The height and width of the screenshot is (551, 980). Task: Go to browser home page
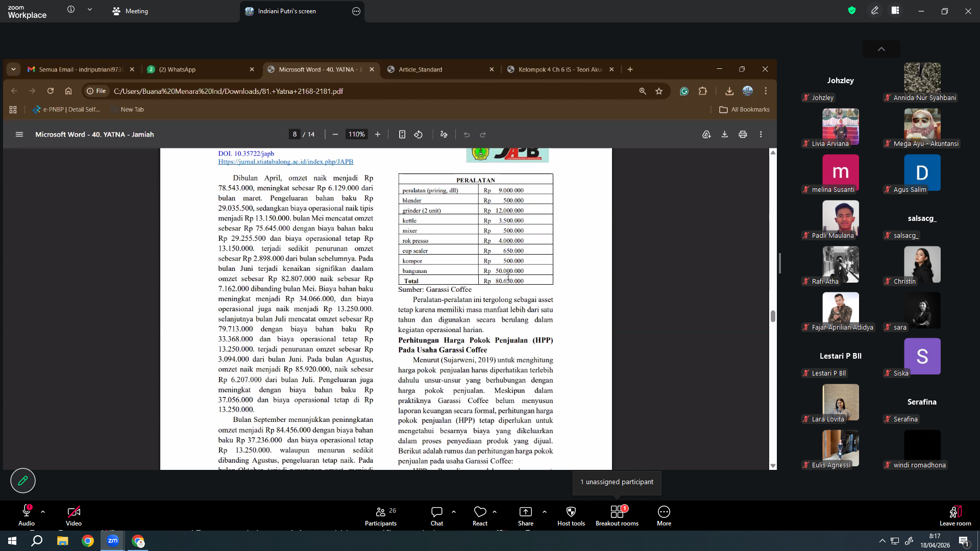(x=68, y=91)
